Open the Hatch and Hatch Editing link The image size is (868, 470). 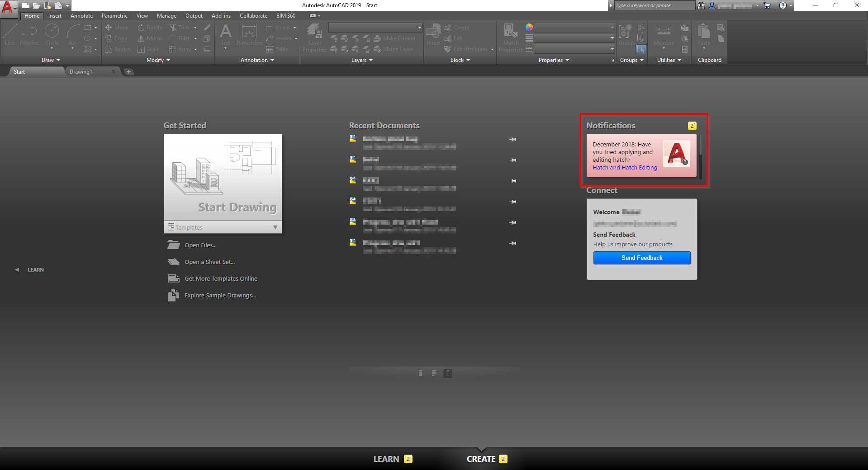(625, 167)
